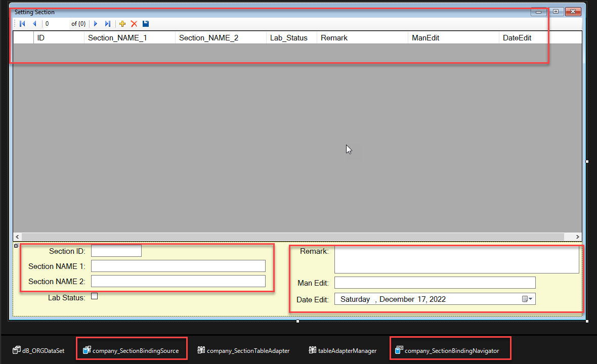Click the Date Edit label
The width and height of the screenshot is (597, 364).
[313, 300]
